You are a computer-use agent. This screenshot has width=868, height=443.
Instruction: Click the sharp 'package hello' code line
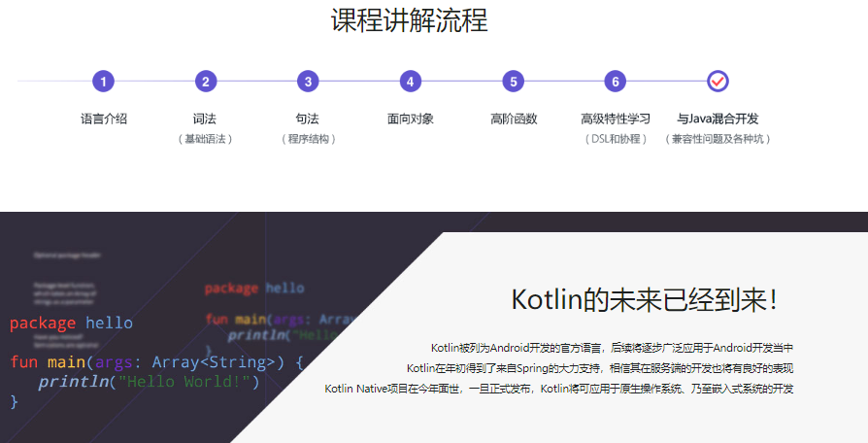point(71,323)
